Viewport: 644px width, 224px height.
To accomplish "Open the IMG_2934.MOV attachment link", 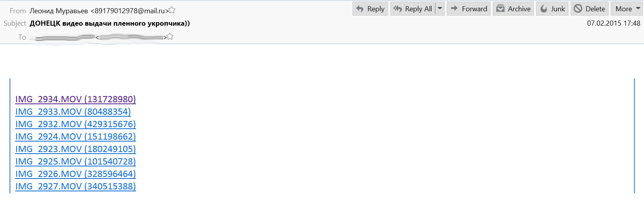I will 75,99.
